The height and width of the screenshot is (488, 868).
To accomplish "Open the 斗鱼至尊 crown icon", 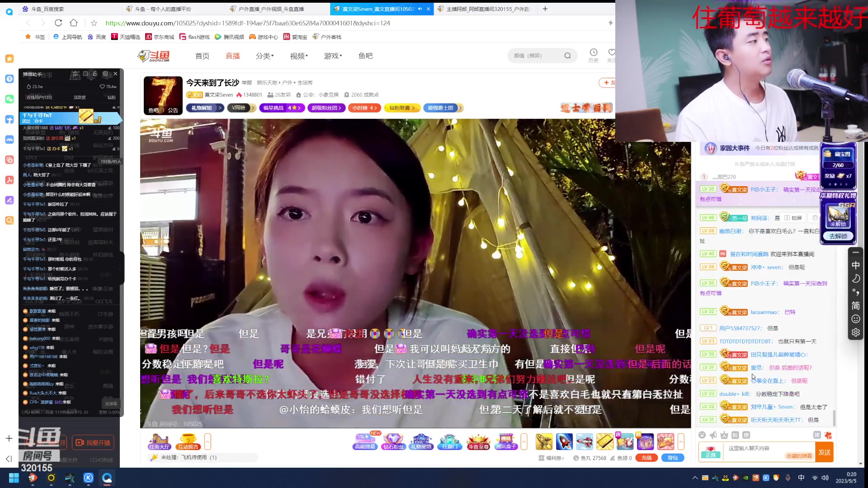I will (x=478, y=441).
